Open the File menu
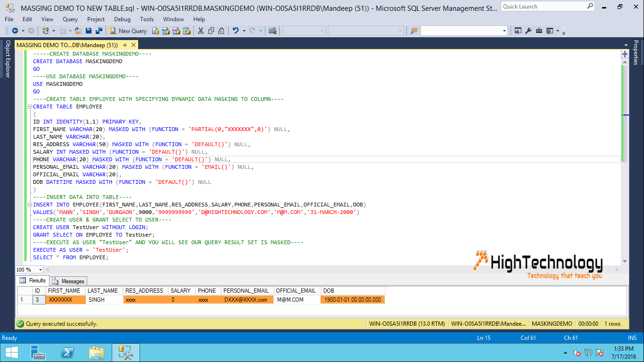The width and height of the screenshot is (644, 362). point(9,19)
